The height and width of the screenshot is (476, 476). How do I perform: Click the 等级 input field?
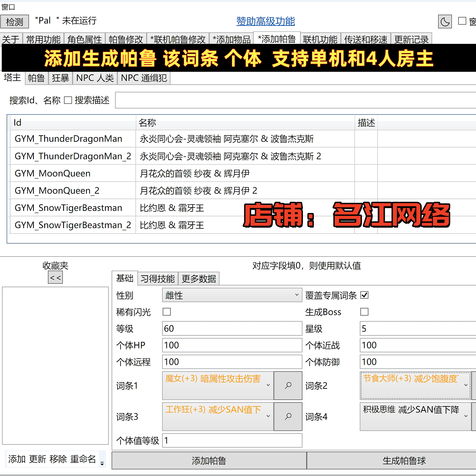pos(232,328)
